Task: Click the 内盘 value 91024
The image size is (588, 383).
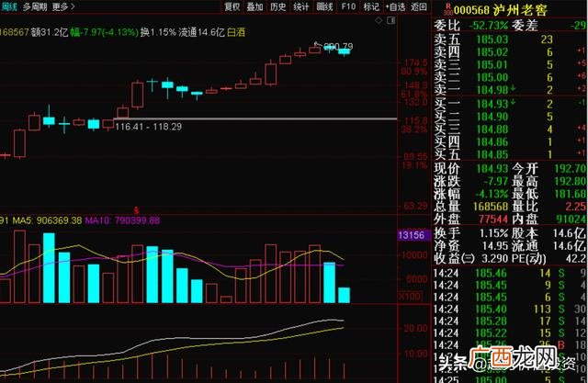Action: click(571, 220)
